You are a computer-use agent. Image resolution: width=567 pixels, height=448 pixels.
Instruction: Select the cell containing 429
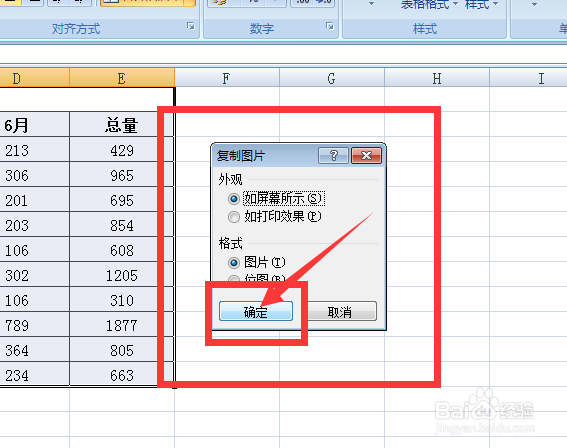click(x=122, y=150)
